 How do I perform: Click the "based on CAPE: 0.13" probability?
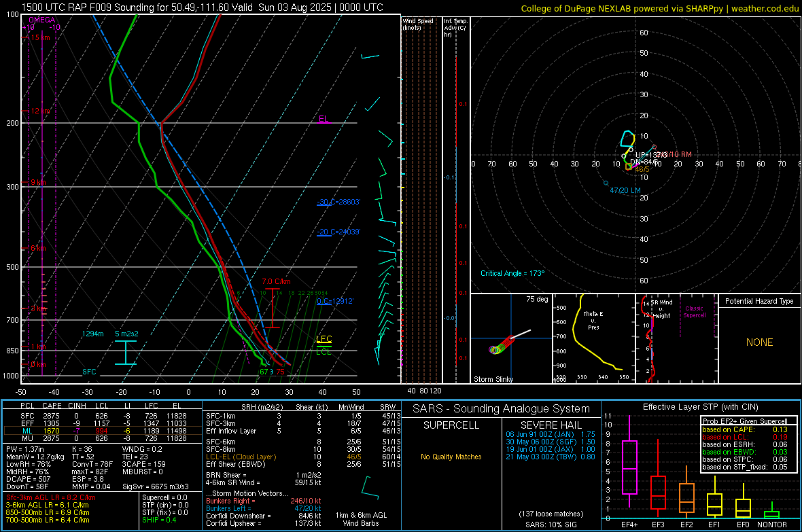pyautogui.click(x=745, y=429)
